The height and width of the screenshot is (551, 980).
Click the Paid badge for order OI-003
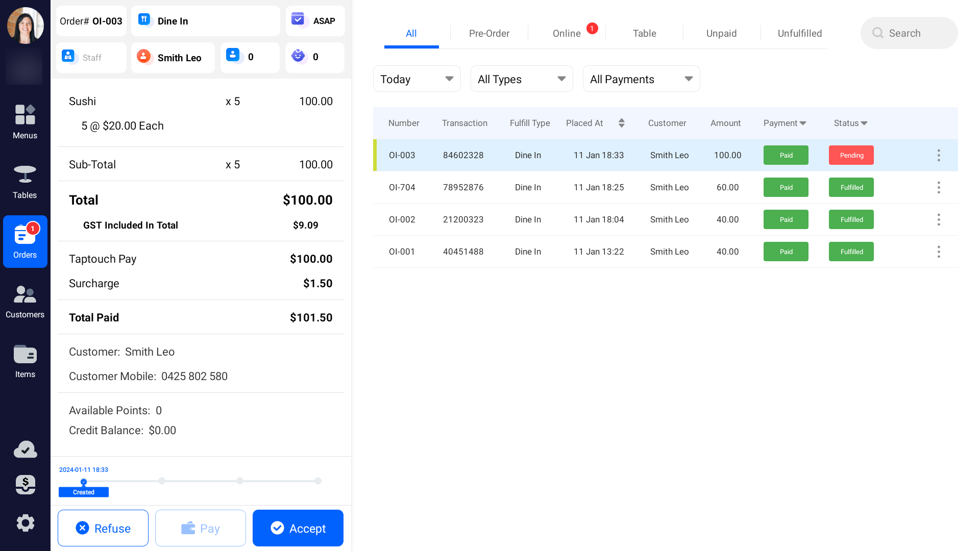[x=786, y=155]
